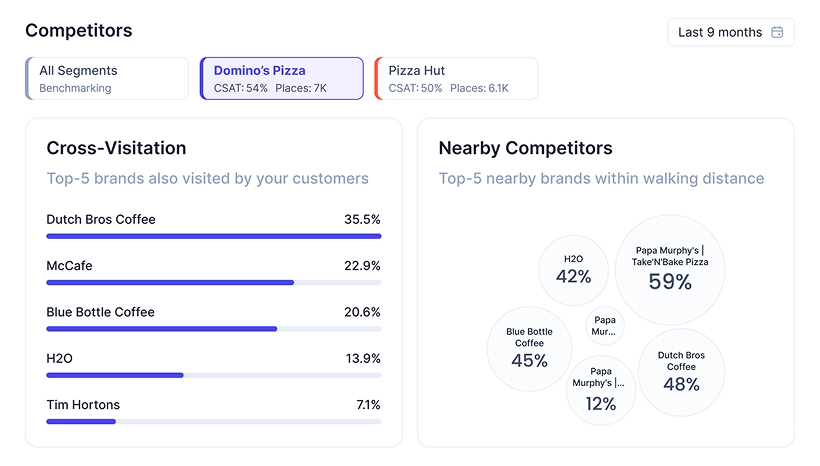Click the Dutch Bros Coffee progress bar
This screenshot has width=820, height=466.
[x=213, y=236]
